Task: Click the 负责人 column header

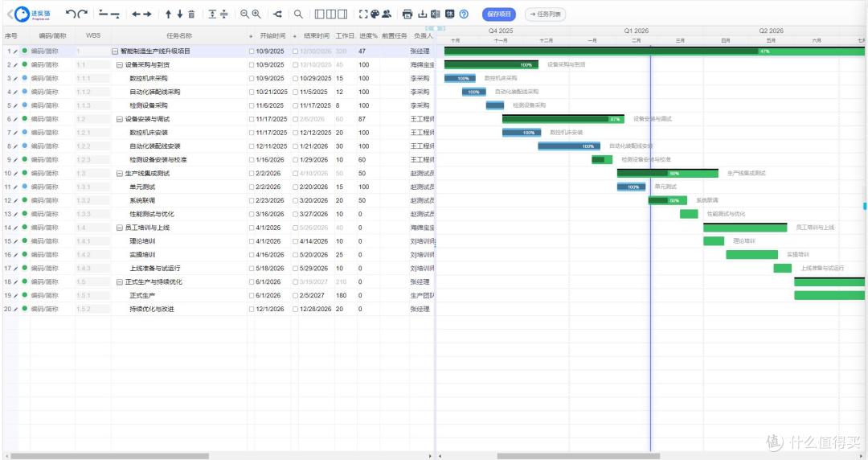Action: tap(424, 35)
